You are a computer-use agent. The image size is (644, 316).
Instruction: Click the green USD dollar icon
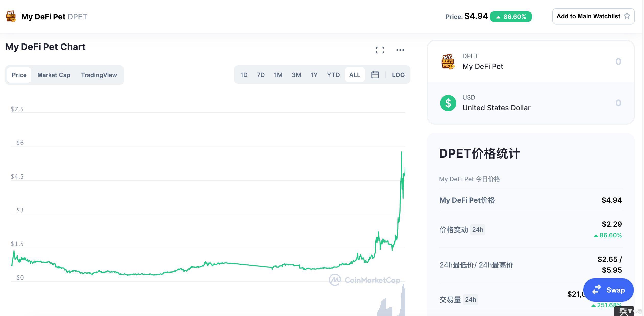[x=448, y=103]
